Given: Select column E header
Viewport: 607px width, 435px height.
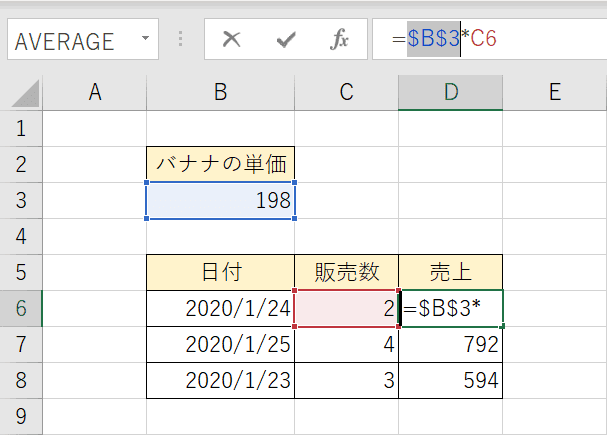Looking at the screenshot, I should click(555, 92).
